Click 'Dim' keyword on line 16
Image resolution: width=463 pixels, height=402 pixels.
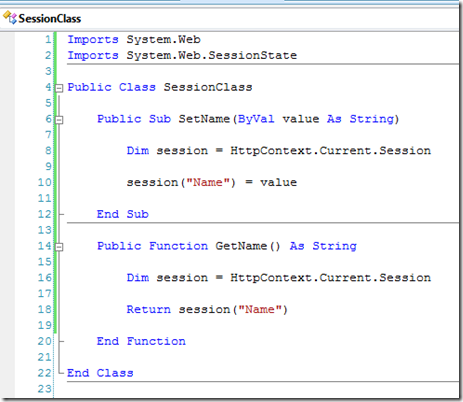(138, 278)
